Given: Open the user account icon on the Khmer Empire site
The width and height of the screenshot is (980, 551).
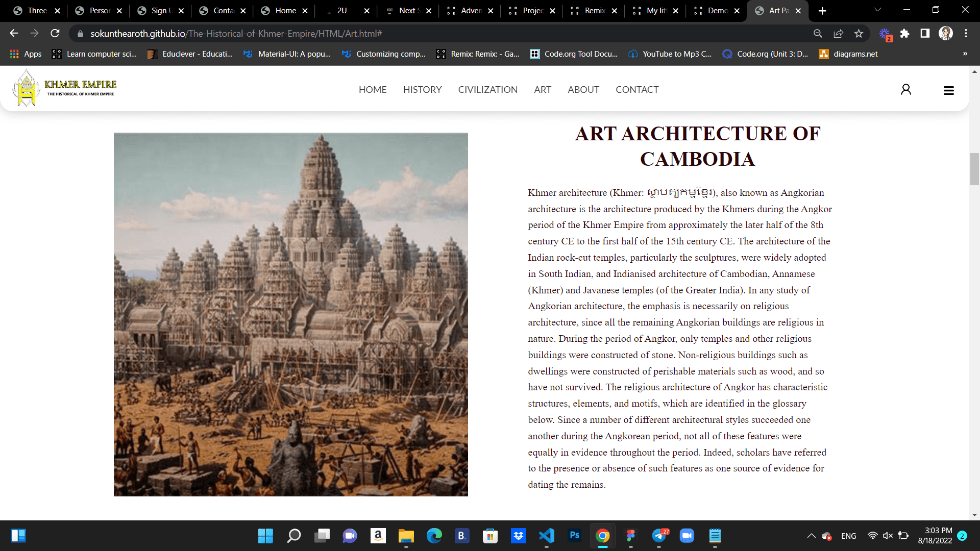Looking at the screenshot, I should pyautogui.click(x=906, y=90).
